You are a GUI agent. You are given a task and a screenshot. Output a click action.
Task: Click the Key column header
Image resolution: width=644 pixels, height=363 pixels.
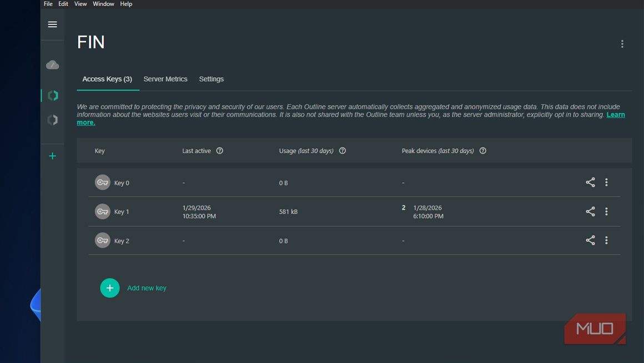click(100, 151)
